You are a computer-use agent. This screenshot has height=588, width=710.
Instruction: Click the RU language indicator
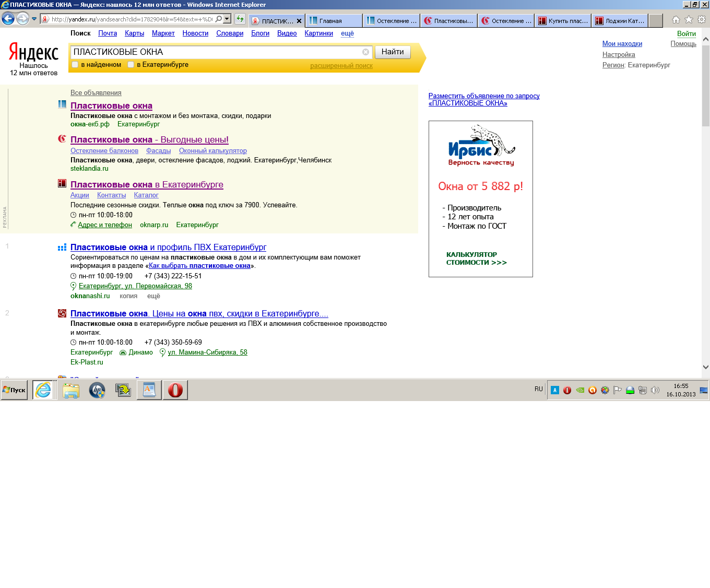(x=539, y=389)
